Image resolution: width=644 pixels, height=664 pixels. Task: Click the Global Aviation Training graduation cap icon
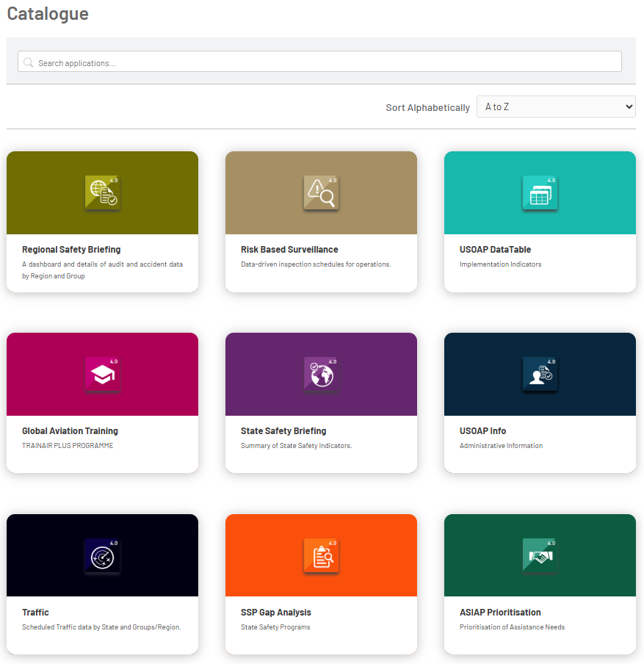point(102,375)
